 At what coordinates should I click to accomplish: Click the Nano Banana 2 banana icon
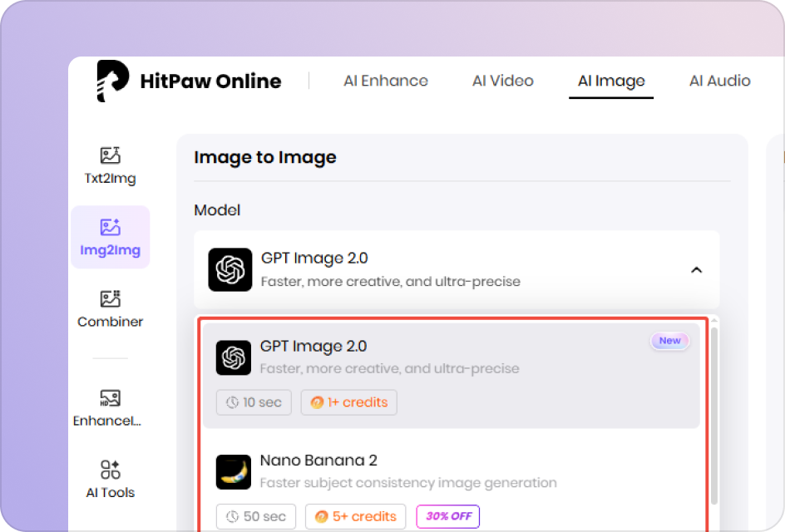234,471
